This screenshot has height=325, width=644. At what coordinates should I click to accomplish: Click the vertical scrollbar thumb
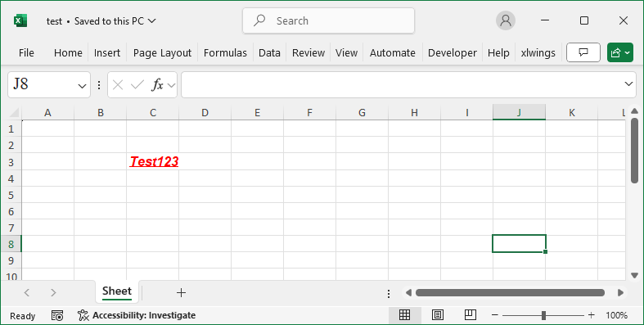click(634, 150)
